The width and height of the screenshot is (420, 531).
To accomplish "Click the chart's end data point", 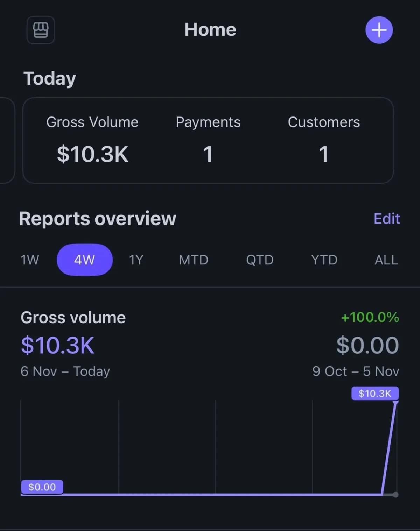I will tap(395, 495).
